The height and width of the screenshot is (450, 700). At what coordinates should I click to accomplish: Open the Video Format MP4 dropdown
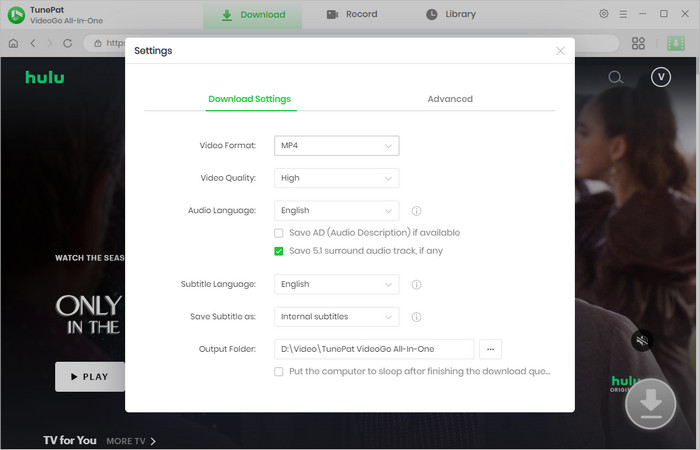click(x=337, y=146)
